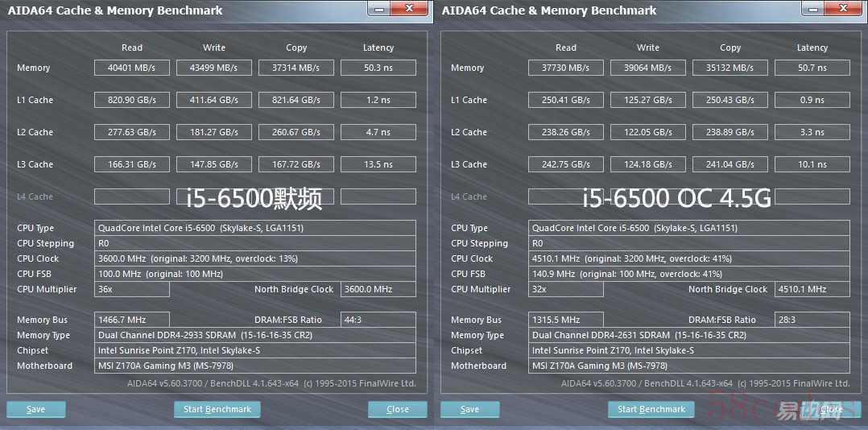Click CPU Multiplier 32x field
The width and height of the screenshot is (868, 430).
566,289
